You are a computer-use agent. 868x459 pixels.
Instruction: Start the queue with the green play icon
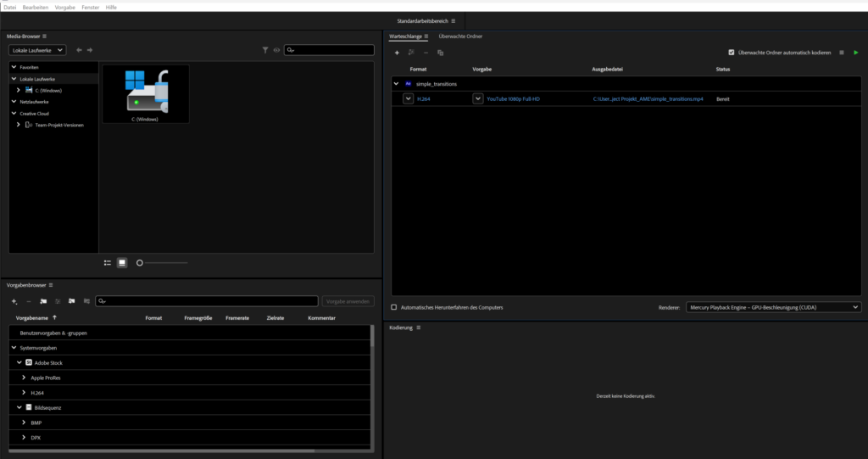(856, 53)
